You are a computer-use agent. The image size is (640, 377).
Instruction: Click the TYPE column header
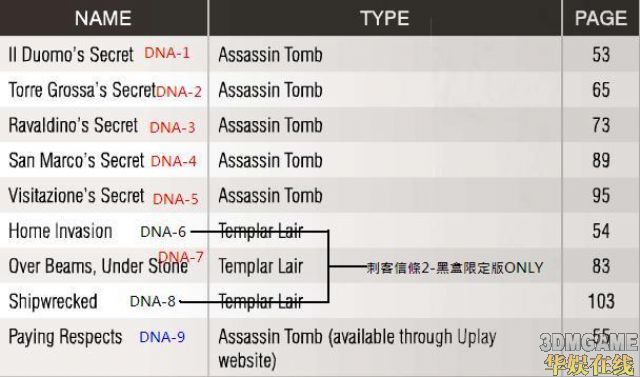click(384, 18)
